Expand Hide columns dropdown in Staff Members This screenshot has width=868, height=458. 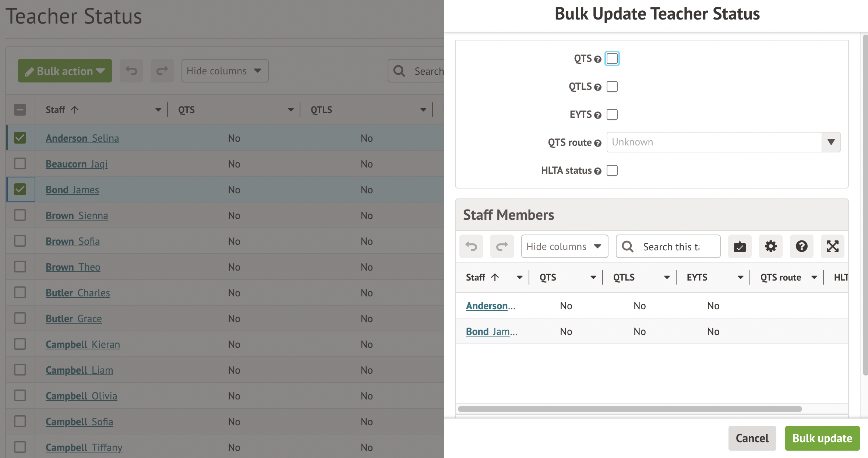564,246
